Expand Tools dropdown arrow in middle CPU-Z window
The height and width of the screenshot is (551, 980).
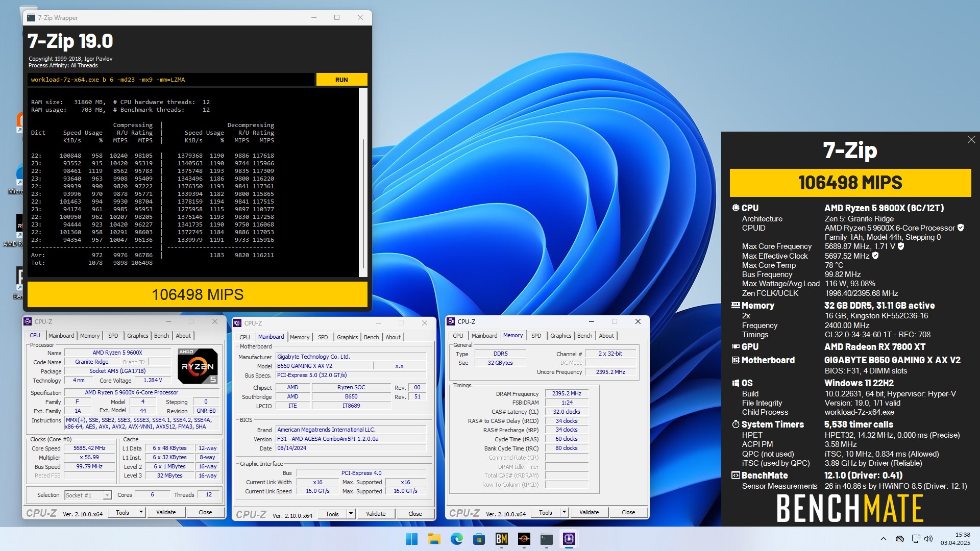point(351,514)
